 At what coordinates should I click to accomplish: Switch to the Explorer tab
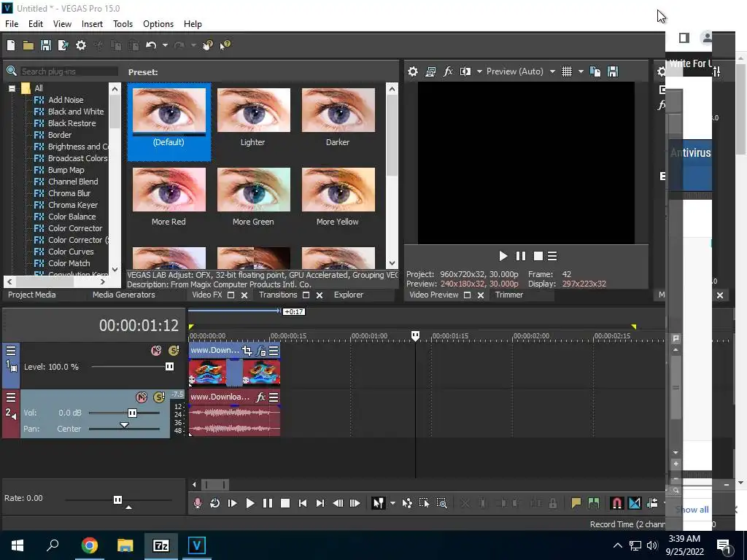coord(349,295)
